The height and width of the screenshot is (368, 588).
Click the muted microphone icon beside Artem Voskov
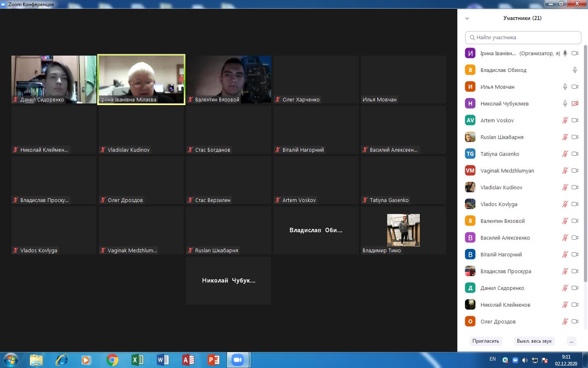pyautogui.click(x=565, y=120)
